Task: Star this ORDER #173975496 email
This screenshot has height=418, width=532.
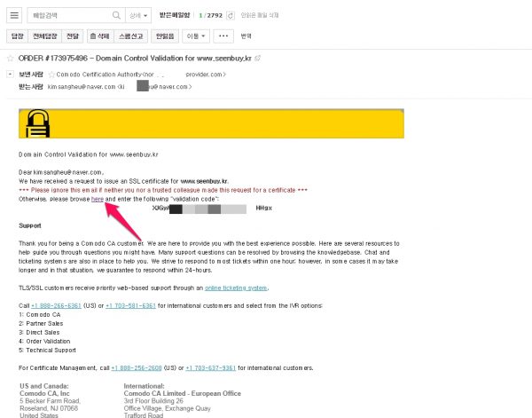Action: click(x=9, y=57)
